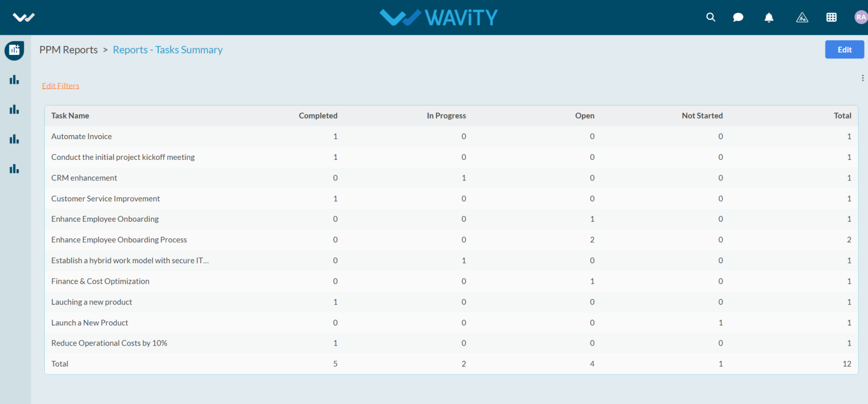
Task: Select the CRM enhancement task name
Action: click(x=84, y=178)
